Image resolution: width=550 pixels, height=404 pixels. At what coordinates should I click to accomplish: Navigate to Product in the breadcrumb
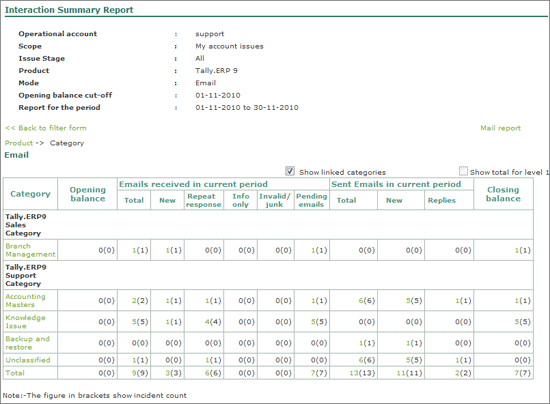[19, 143]
